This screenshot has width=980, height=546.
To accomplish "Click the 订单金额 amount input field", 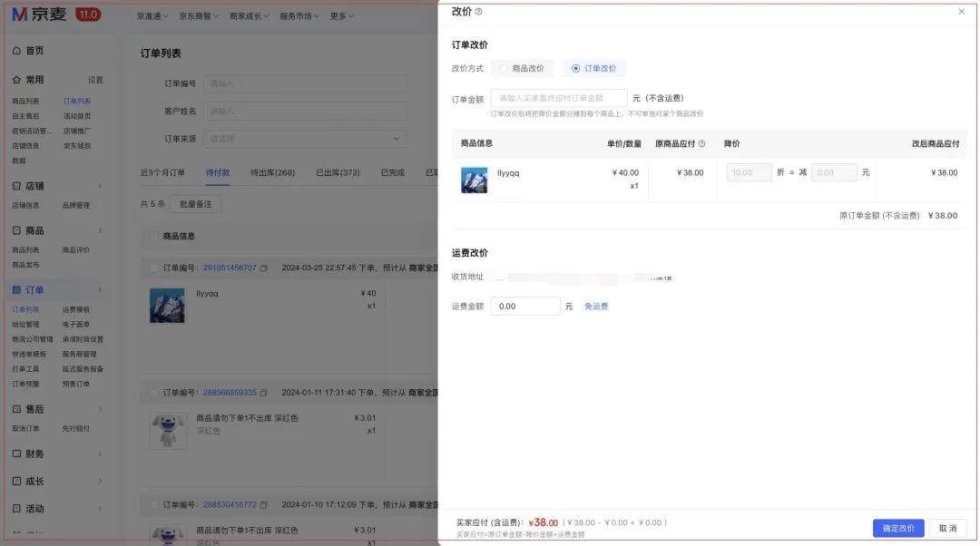I will pyautogui.click(x=558, y=96).
